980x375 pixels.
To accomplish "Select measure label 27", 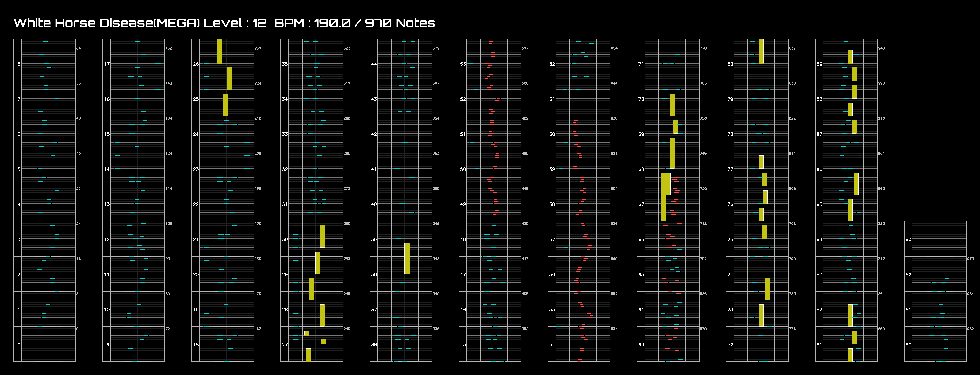I will click(285, 345).
